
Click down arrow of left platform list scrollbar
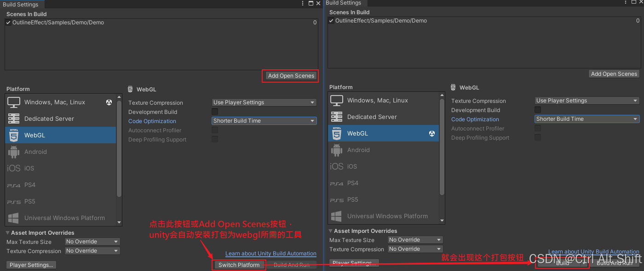pyautogui.click(x=119, y=223)
